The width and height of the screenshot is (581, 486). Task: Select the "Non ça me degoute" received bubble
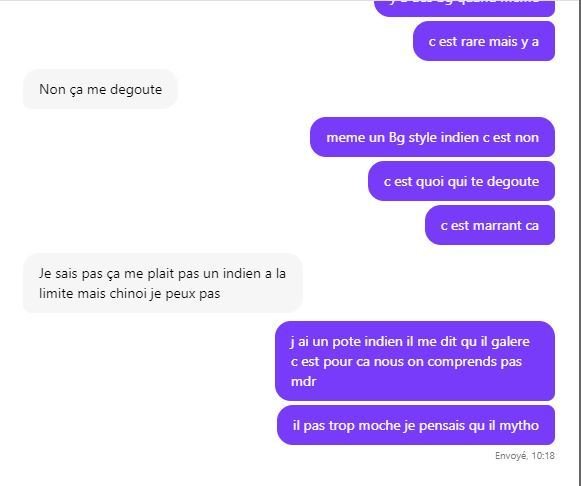click(x=100, y=89)
